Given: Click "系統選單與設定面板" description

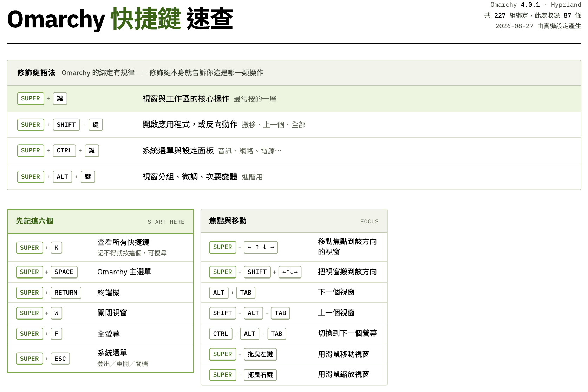Looking at the screenshot, I should pos(178,151).
